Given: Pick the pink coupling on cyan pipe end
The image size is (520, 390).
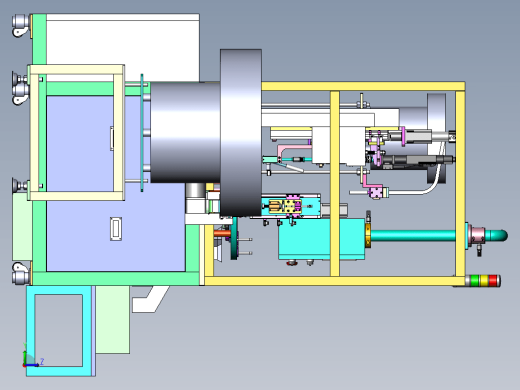Looking at the screenshot, I should pos(477,235).
